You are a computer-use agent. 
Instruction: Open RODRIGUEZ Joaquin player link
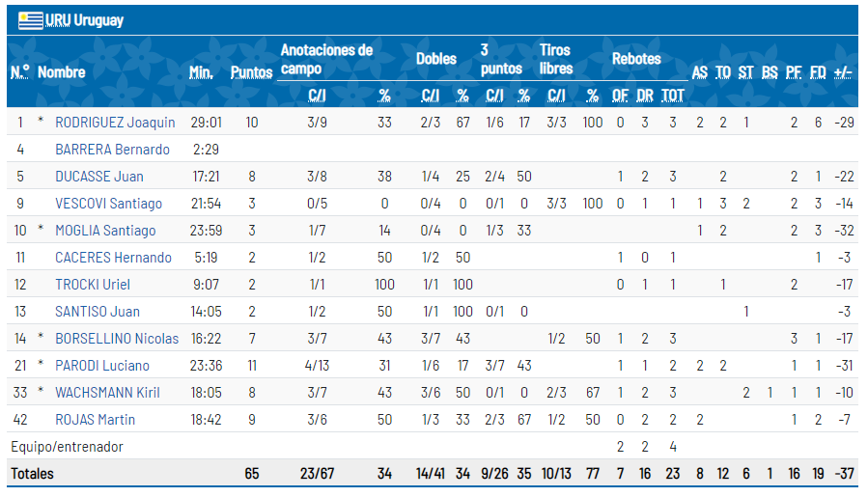coord(115,123)
